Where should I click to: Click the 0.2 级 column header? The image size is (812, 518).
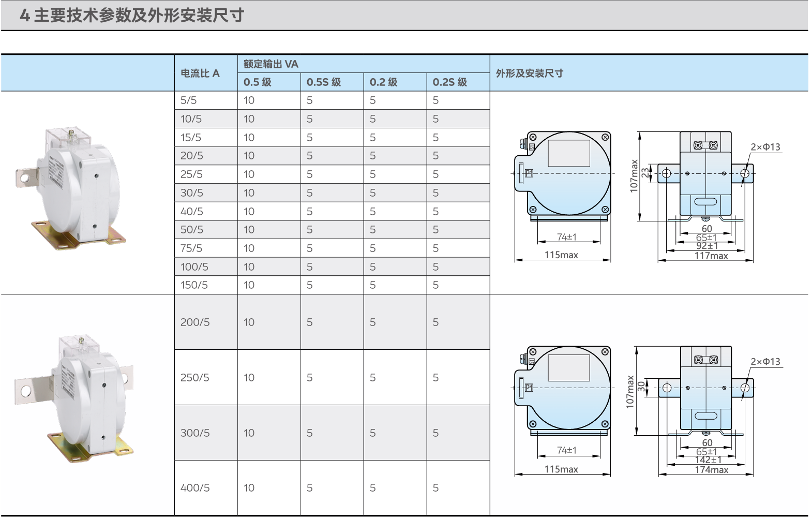coord(384,82)
